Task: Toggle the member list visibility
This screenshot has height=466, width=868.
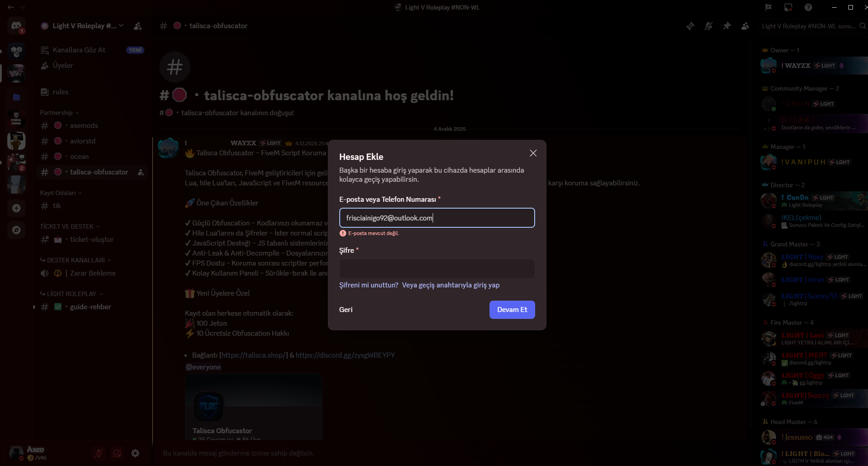Action: [x=745, y=26]
